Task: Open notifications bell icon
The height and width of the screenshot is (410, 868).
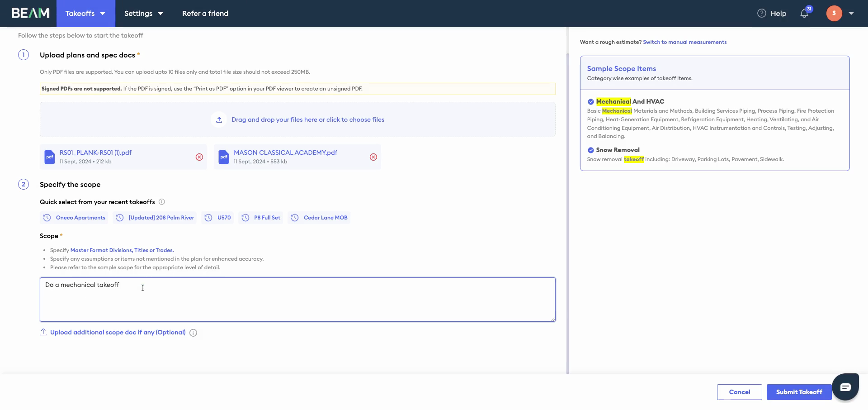Action: 804,14
